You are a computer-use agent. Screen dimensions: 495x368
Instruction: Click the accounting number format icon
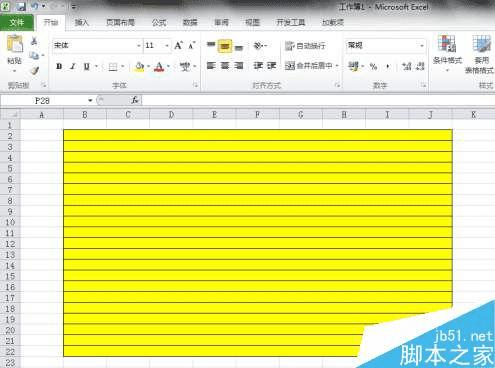pyautogui.click(x=354, y=66)
